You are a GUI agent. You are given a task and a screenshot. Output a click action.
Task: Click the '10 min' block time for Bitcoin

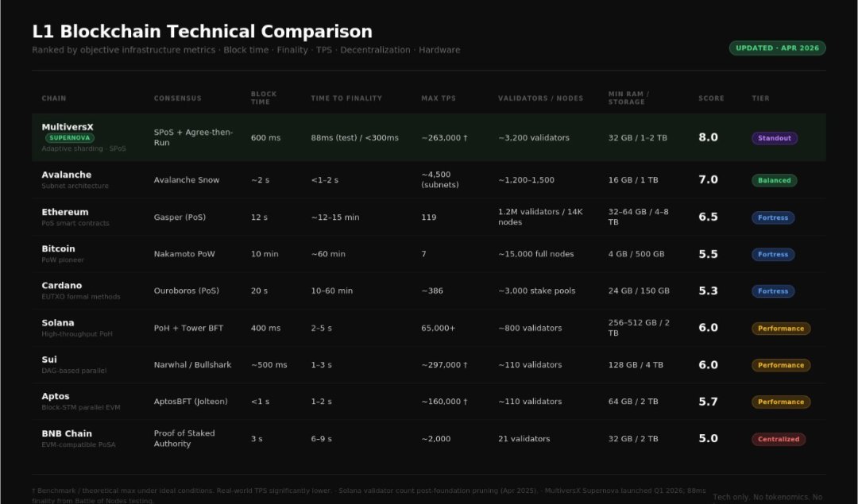[x=265, y=254]
